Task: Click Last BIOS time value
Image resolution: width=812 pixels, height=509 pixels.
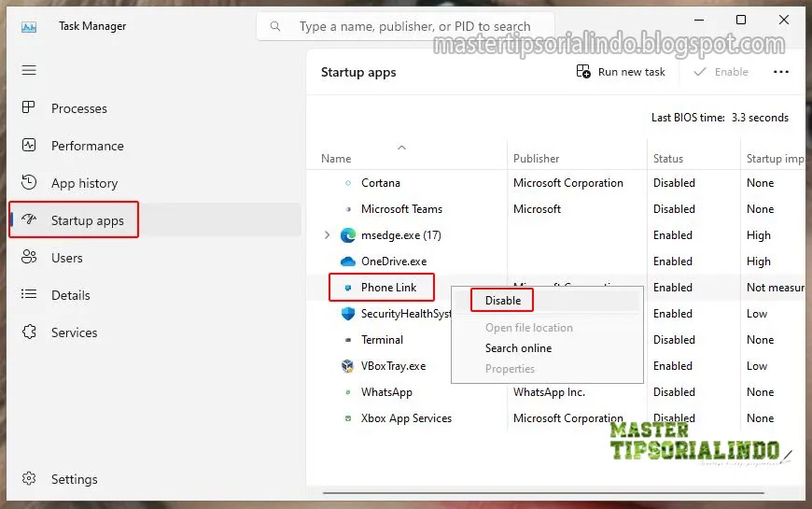Action: (760, 118)
